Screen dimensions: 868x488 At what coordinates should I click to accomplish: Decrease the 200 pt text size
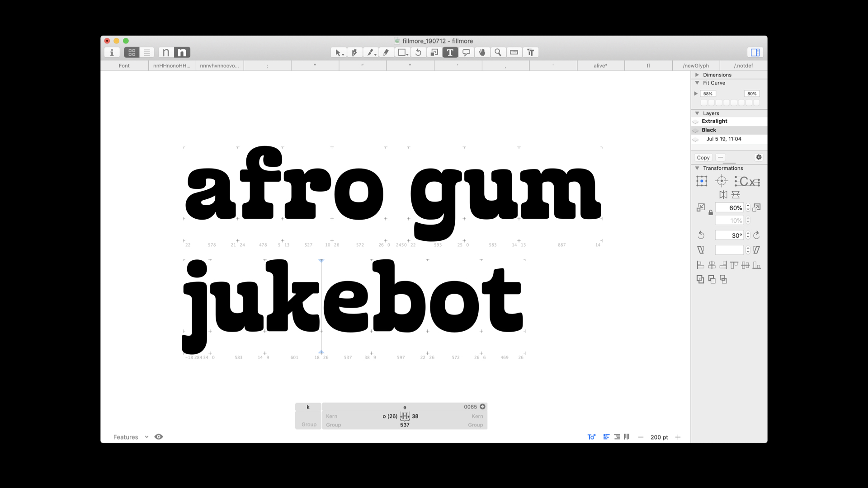click(x=641, y=437)
